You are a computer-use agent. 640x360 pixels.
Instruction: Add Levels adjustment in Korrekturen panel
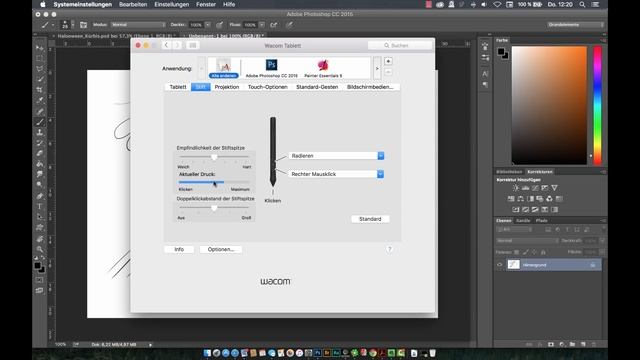point(525,188)
